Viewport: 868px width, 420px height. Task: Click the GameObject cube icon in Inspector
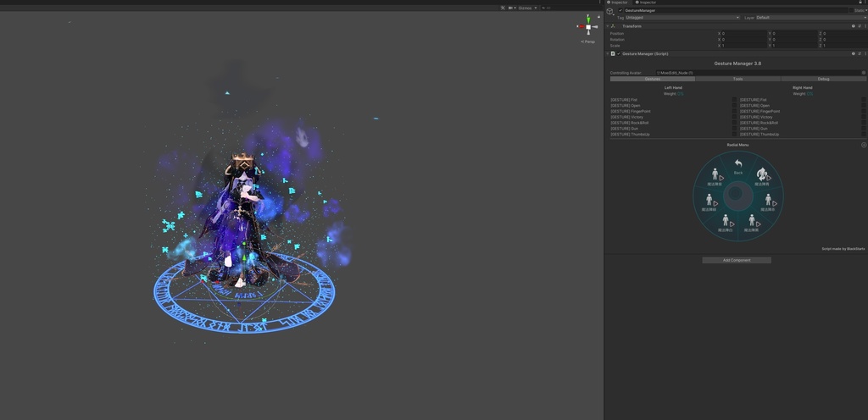pyautogui.click(x=609, y=11)
